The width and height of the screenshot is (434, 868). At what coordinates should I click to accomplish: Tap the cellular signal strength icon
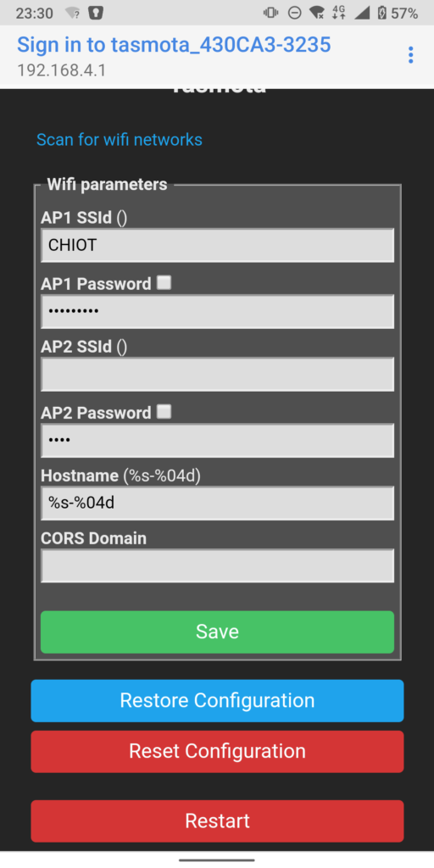pyautogui.click(x=362, y=13)
